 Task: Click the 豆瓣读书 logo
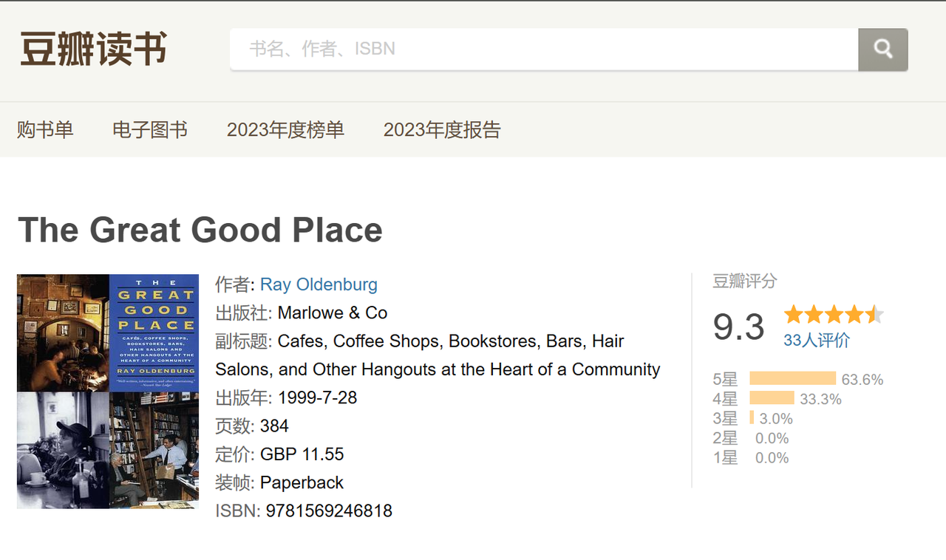click(x=93, y=49)
